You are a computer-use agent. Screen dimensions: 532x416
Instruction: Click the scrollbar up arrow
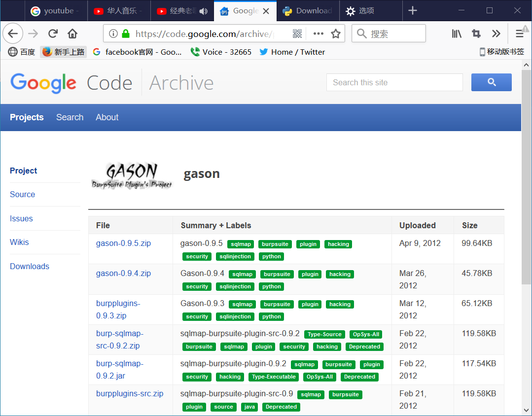(x=526, y=65)
